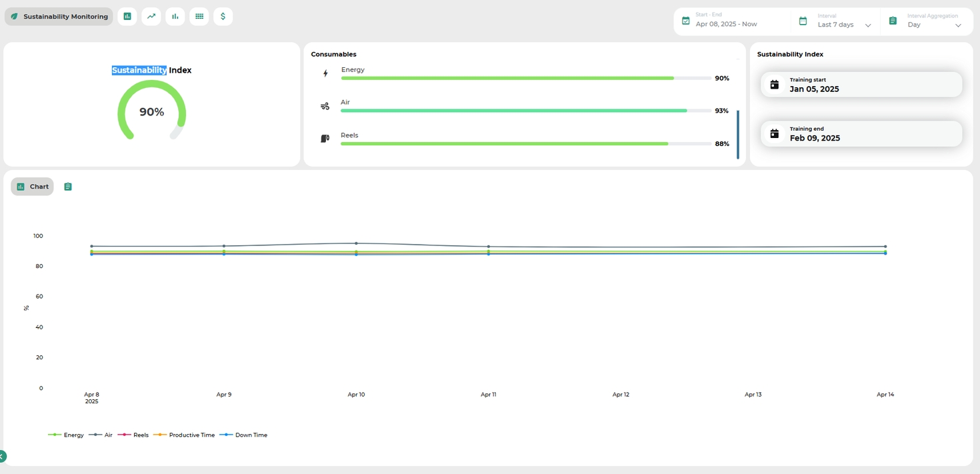Select the bar chart icon in toolbar
The height and width of the screenshot is (474, 980).
(x=175, y=17)
